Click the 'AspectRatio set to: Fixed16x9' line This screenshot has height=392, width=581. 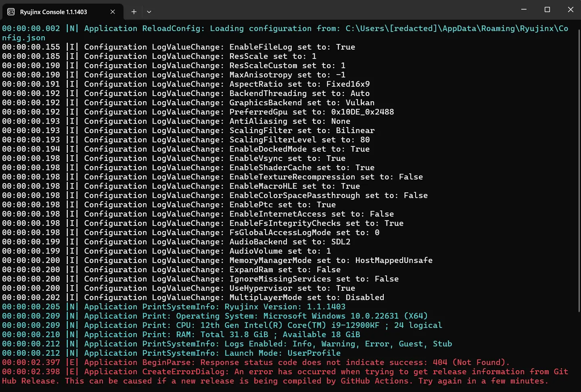(x=186, y=84)
